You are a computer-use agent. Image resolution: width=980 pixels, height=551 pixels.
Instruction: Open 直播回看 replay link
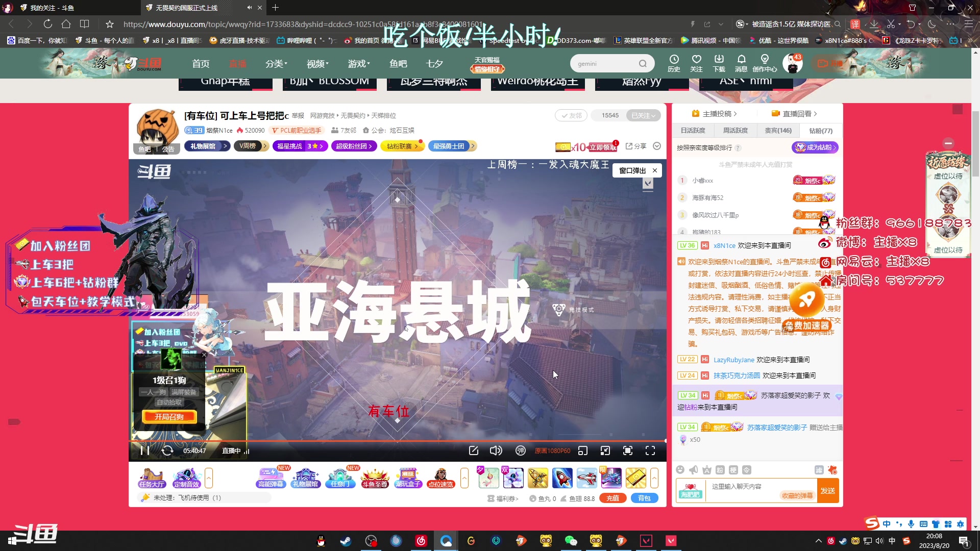point(795,114)
